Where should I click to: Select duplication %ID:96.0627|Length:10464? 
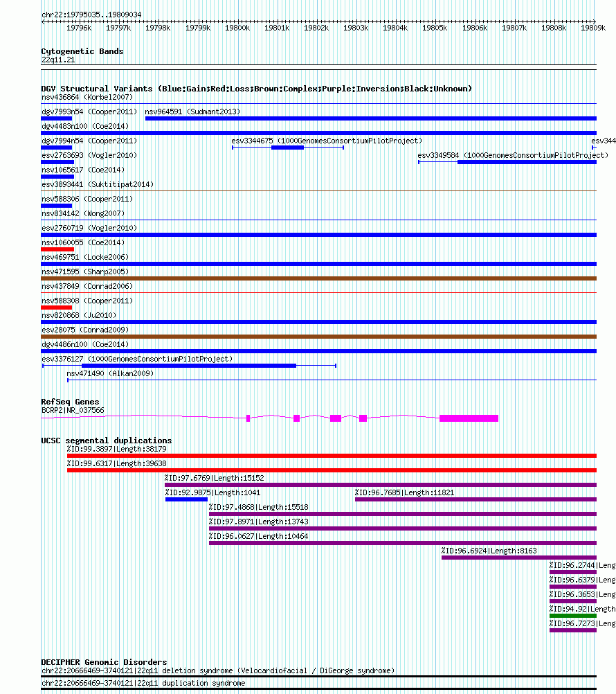tap(259, 537)
